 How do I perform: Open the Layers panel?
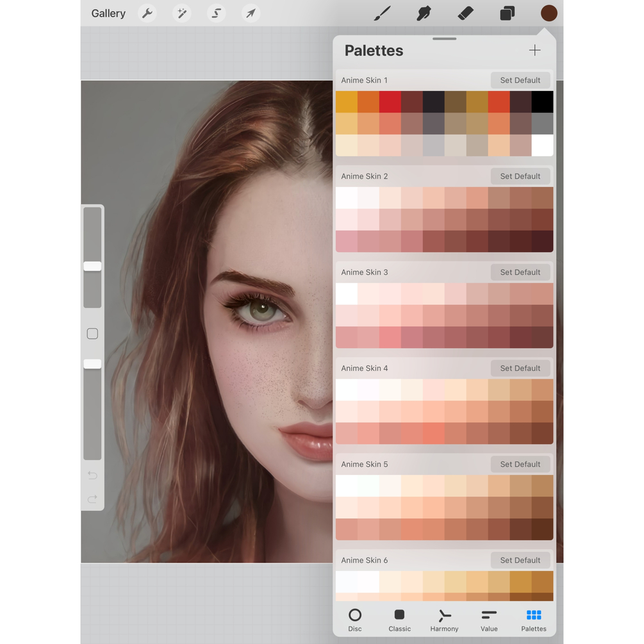[x=508, y=13]
